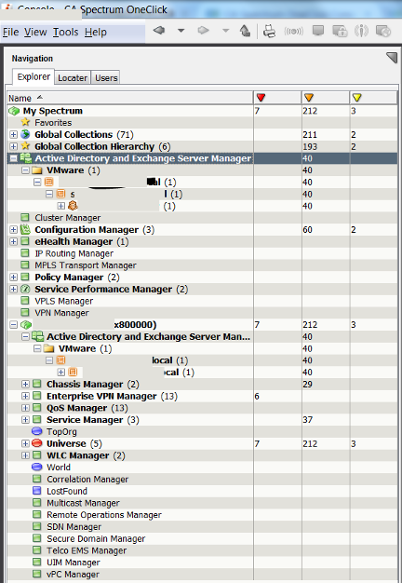
Task: Expand QoS Manager (13)
Action: 25,408
